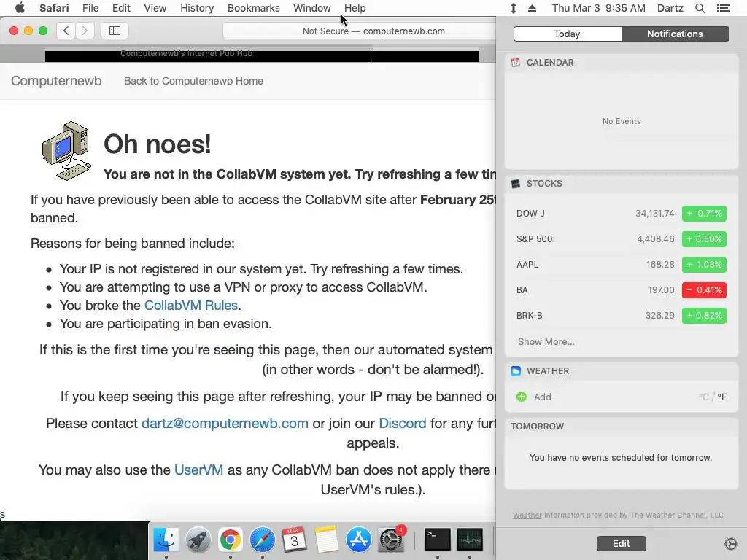Click No Events in Calendar widget
The image size is (747, 560).
pyautogui.click(x=622, y=122)
